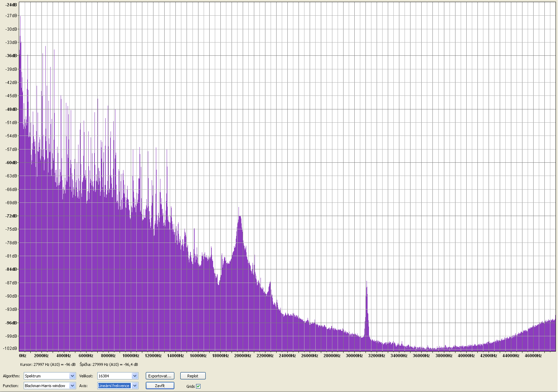Click the Velikost: label
This screenshot has height=392, width=558.
[86, 376]
